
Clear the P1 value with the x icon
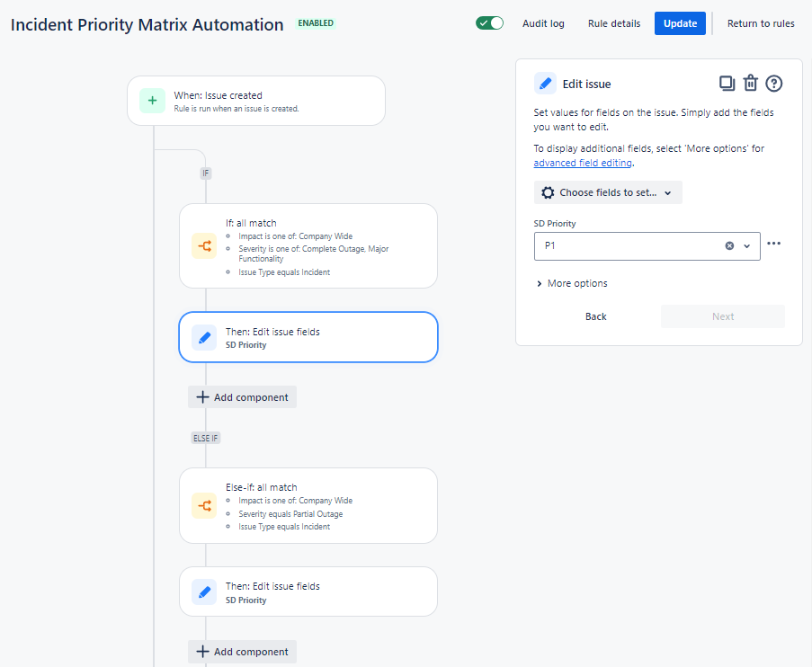coord(728,244)
